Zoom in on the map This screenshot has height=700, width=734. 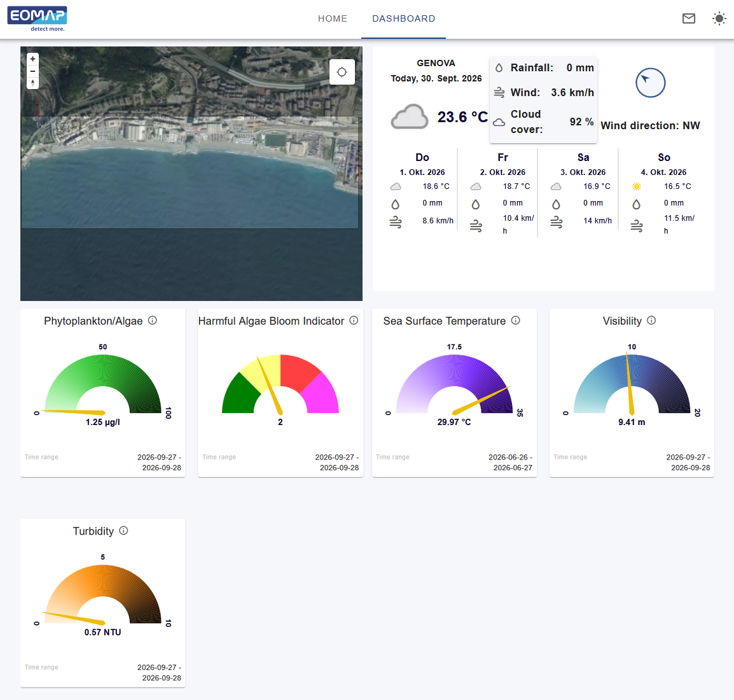[x=33, y=59]
